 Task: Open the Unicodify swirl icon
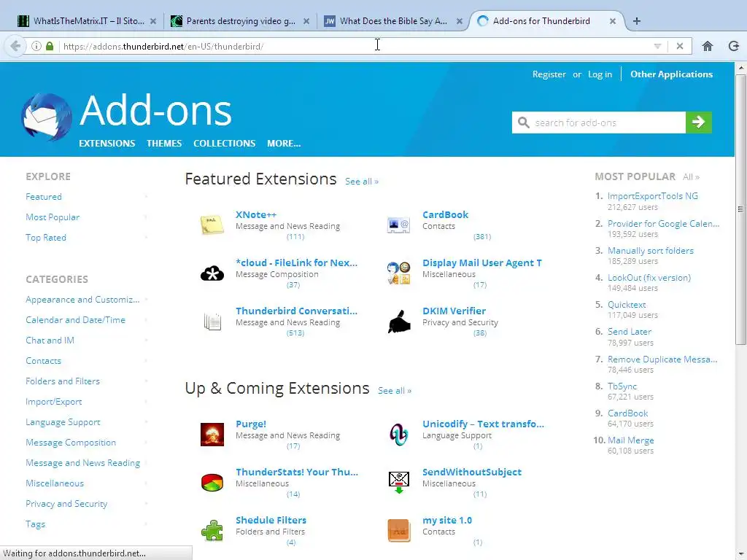point(399,435)
